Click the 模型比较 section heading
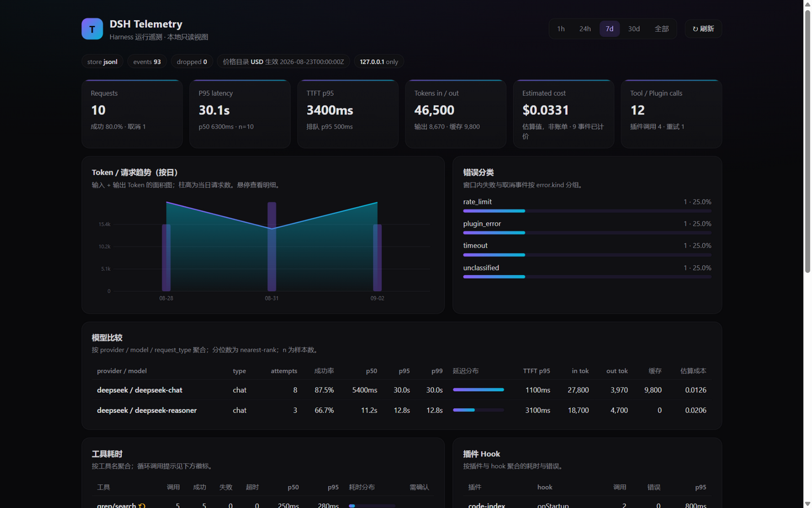 point(107,338)
